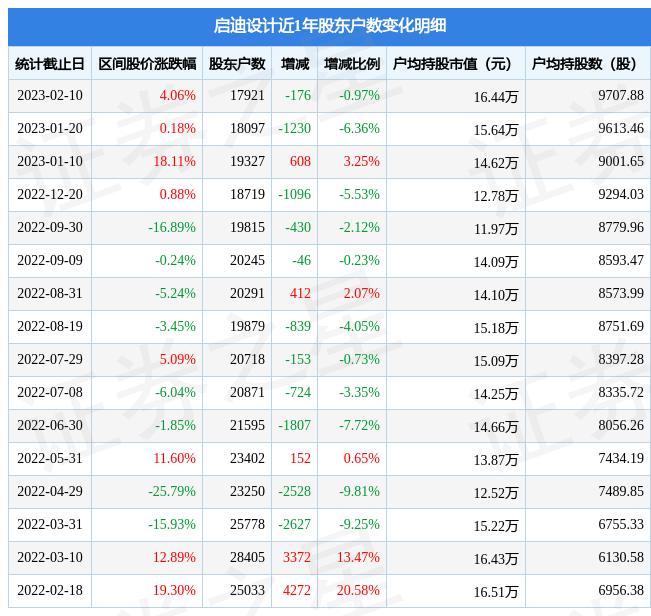Select the average shares value 7489.85
The image size is (651, 616).
click(621, 491)
